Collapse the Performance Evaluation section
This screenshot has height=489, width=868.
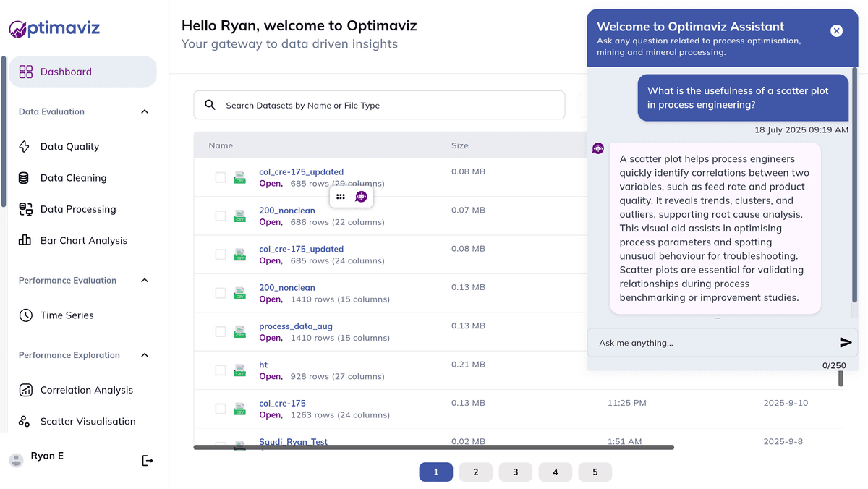point(145,281)
